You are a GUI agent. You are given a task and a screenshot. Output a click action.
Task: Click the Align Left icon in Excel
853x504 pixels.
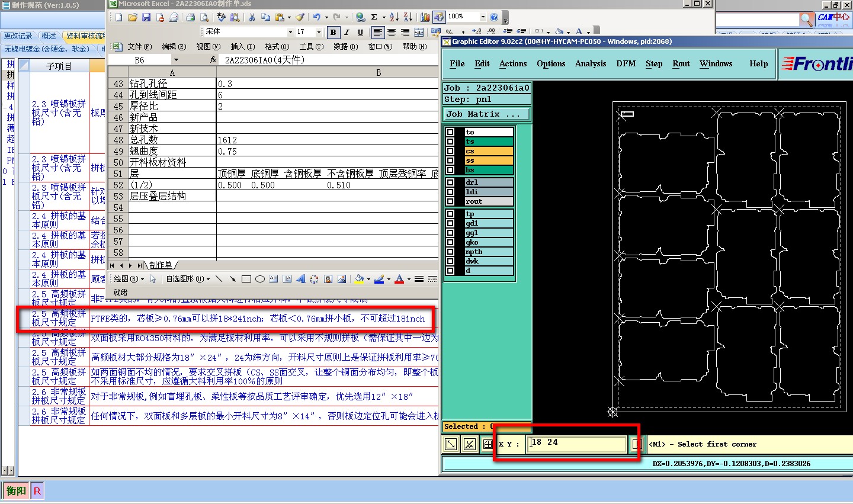[x=378, y=33]
